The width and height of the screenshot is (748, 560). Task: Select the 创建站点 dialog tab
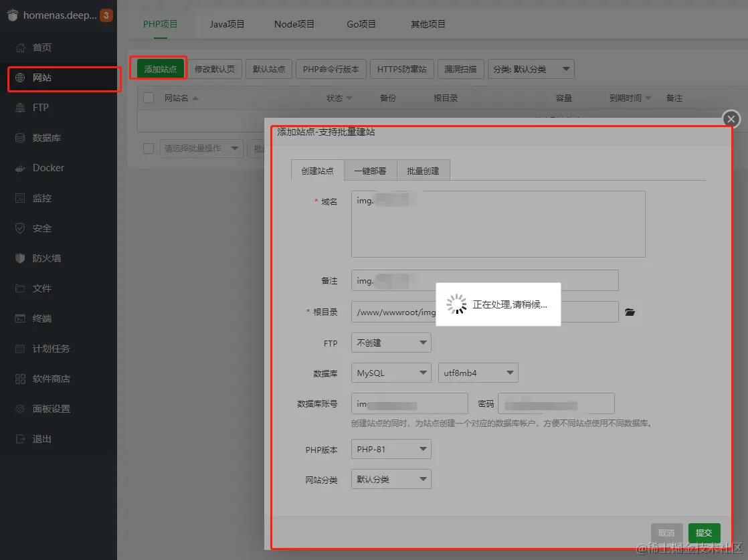tap(317, 171)
